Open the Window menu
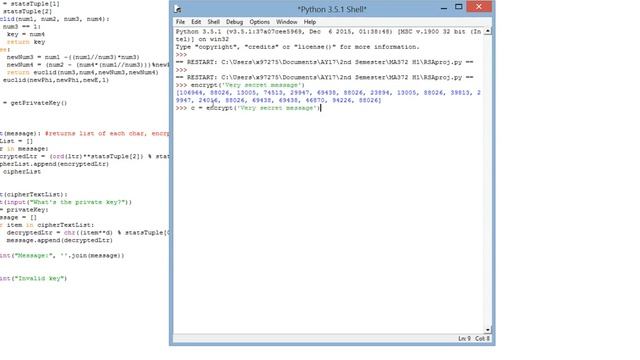640x360 pixels. [287, 22]
